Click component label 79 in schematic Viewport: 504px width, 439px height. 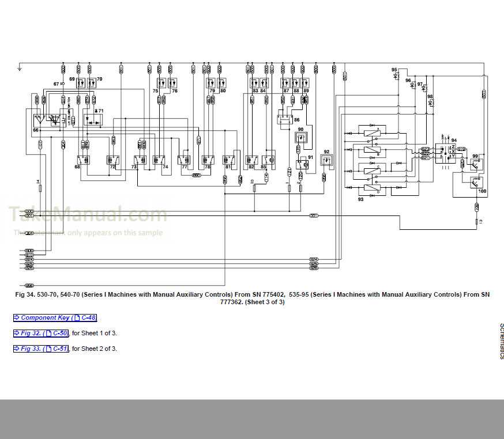coord(212,91)
